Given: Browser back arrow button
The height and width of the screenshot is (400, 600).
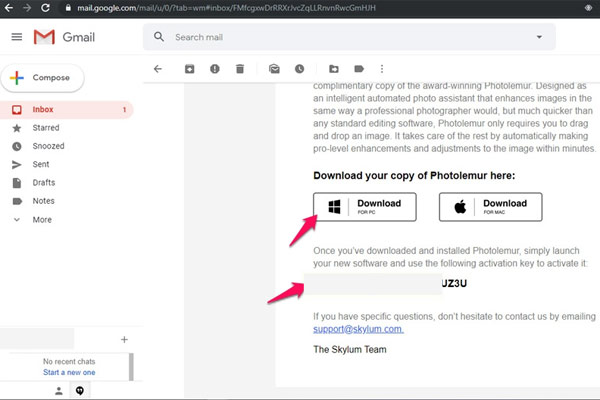Looking at the screenshot, I should pos(9,8).
